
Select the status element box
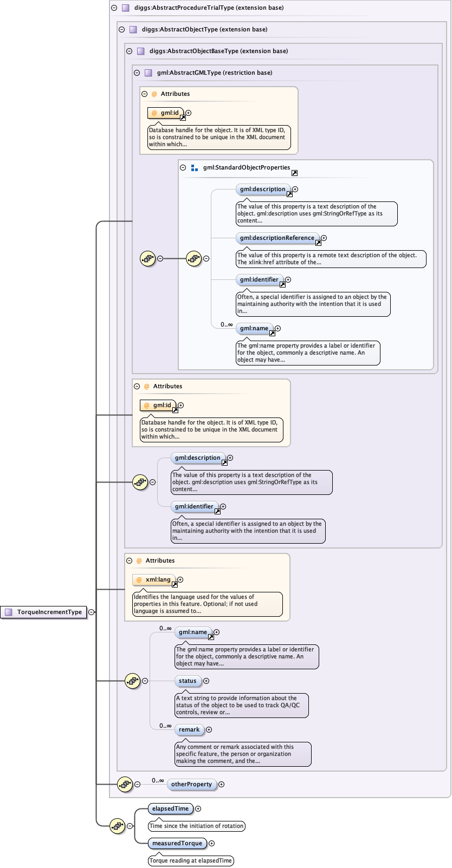click(188, 681)
